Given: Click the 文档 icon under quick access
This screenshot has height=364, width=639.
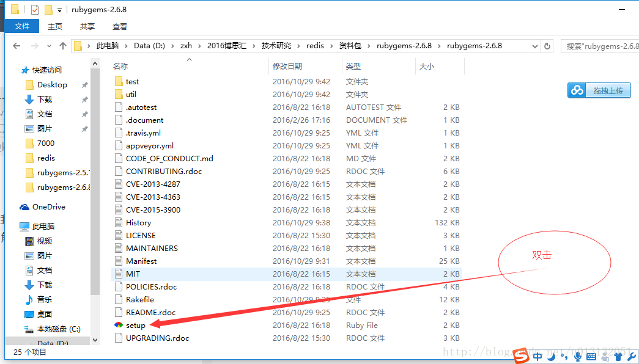Looking at the screenshot, I should 29,114.
